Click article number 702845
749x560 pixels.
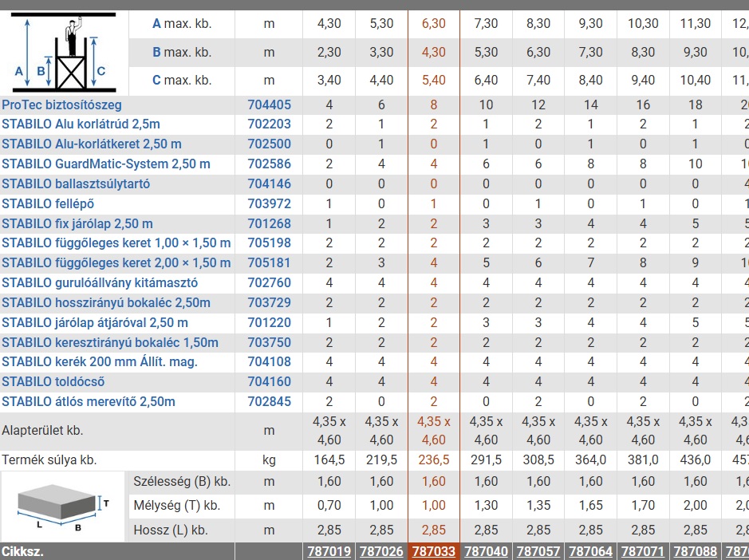[269, 401]
